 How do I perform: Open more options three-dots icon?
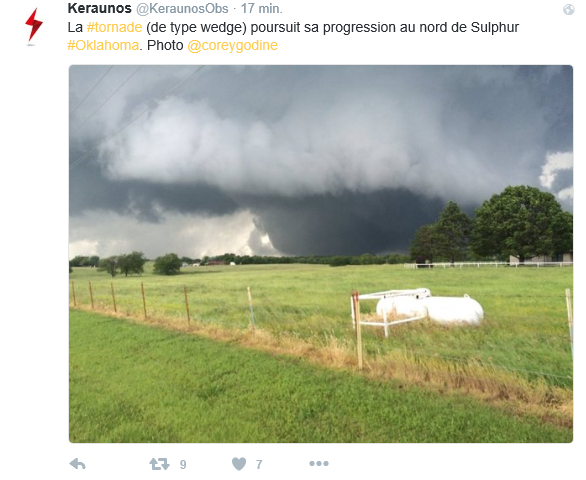319,464
